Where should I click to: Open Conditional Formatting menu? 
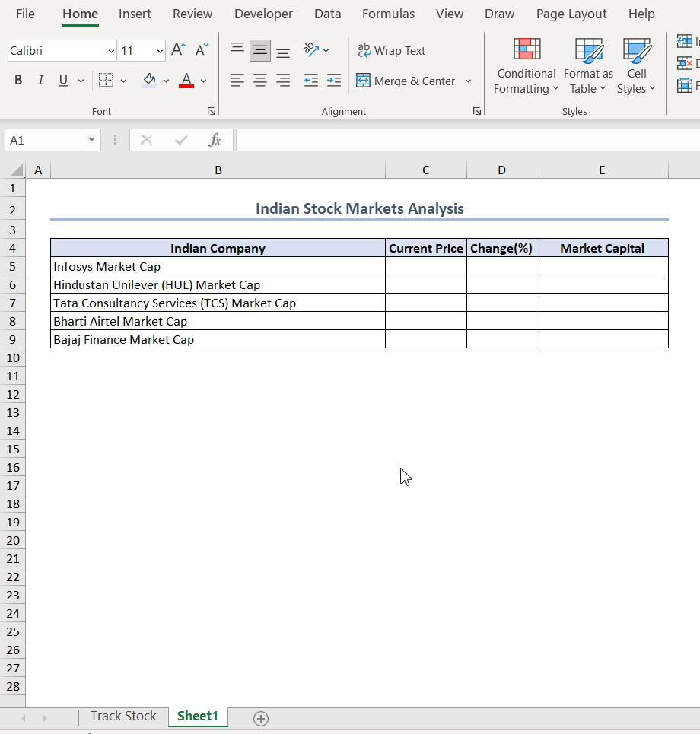(x=527, y=66)
